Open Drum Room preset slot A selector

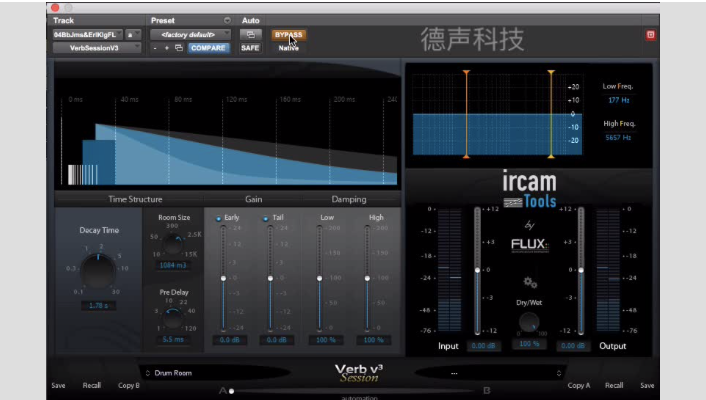click(x=214, y=373)
